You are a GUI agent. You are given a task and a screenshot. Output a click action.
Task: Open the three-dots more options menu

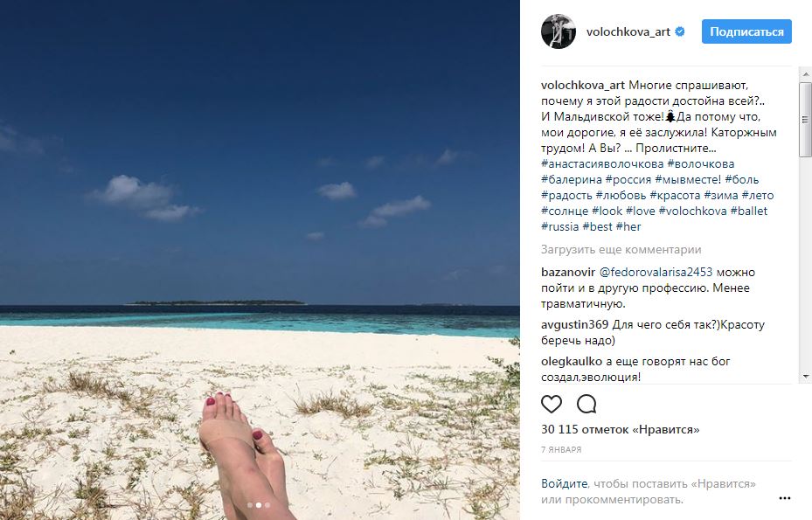tap(785, 498)
